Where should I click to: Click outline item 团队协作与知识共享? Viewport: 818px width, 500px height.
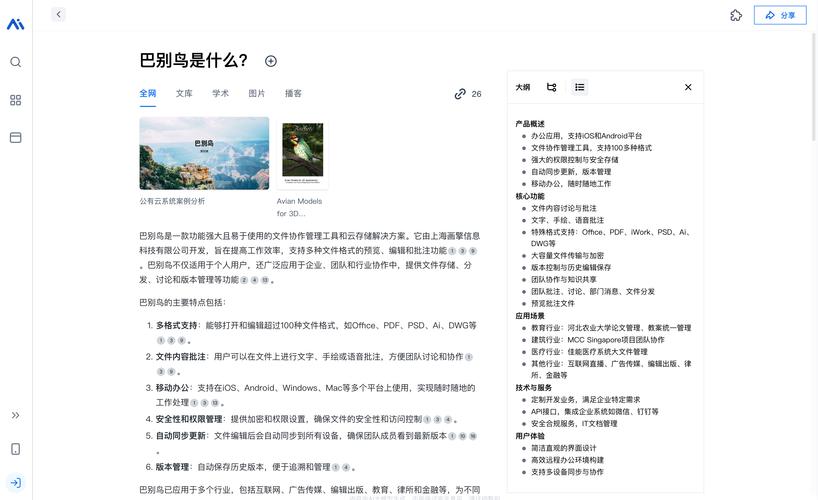564,279
